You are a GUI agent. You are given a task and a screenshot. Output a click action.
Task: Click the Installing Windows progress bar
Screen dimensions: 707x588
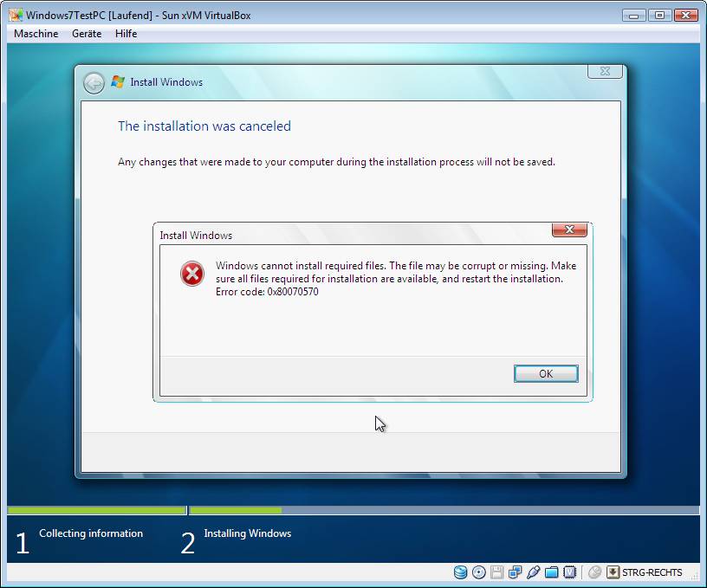click(x=444, y=510)
